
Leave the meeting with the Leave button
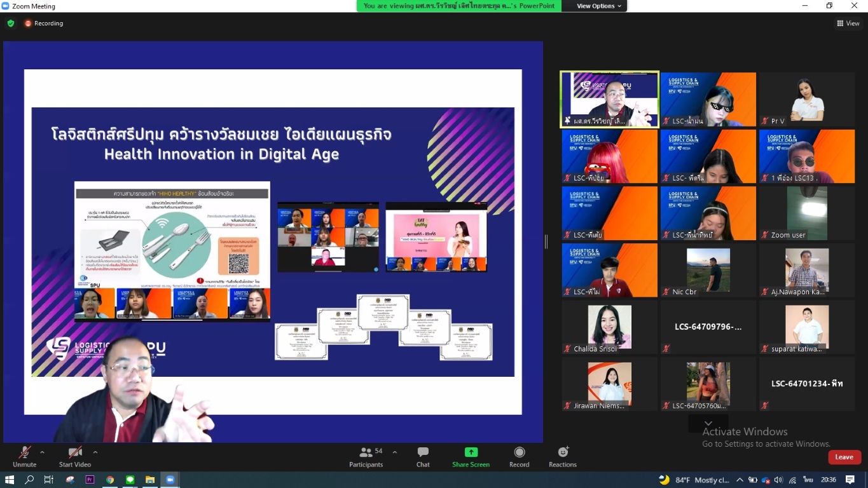click(x=844, y=457)
